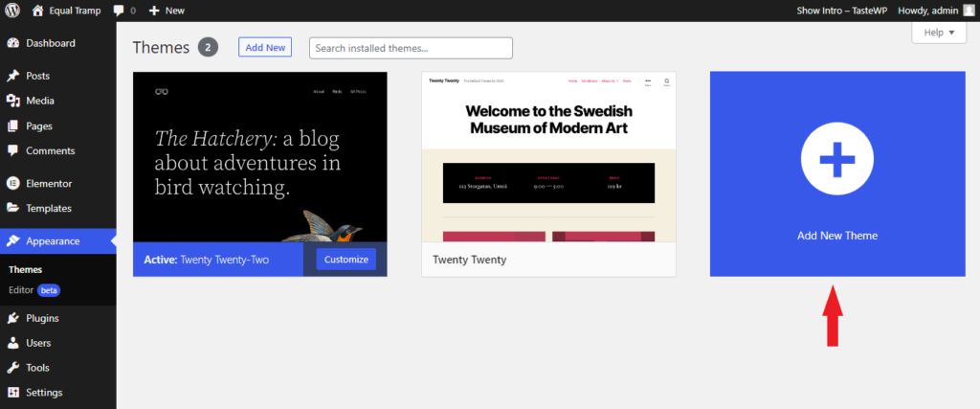980x409 pixels.
Task: Click the plus New icon in admin bar
Action: (x=154, y=11)
